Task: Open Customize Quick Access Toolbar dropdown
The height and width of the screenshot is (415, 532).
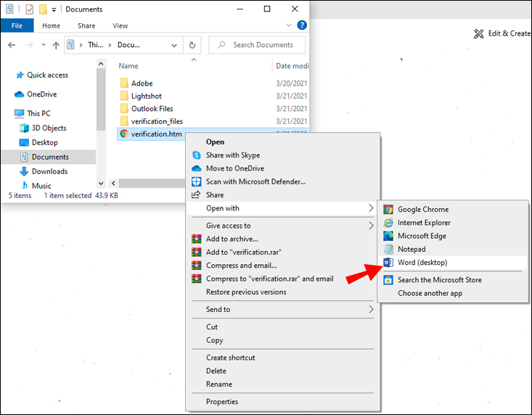Action: [54, 9]
